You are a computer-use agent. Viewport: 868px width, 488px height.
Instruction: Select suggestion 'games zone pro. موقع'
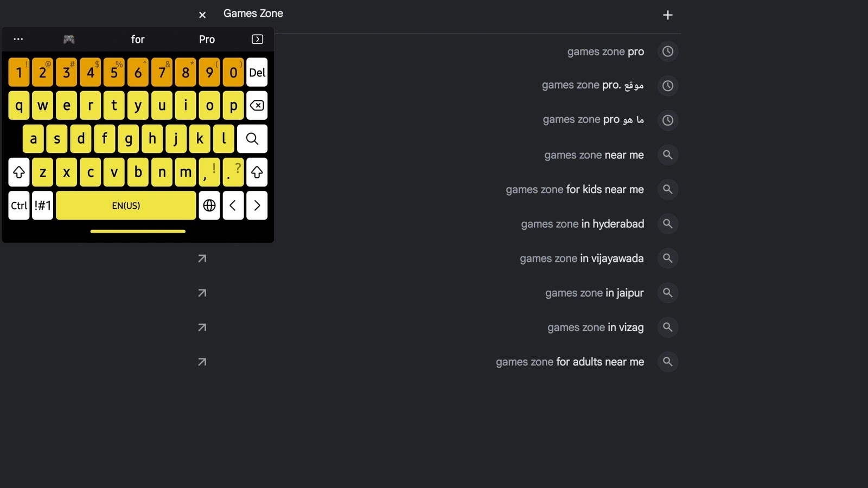(x=592, y=85)
